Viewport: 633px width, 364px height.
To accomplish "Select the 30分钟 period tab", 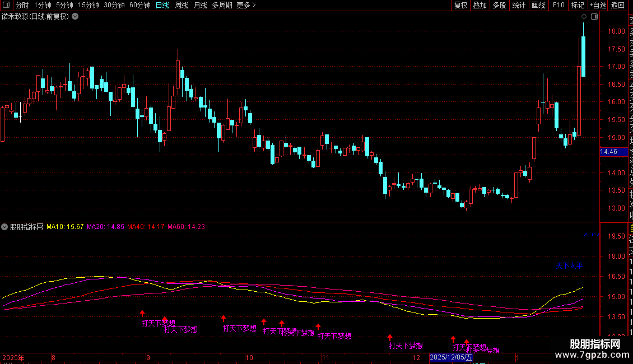I will click(x=114, y=5).
